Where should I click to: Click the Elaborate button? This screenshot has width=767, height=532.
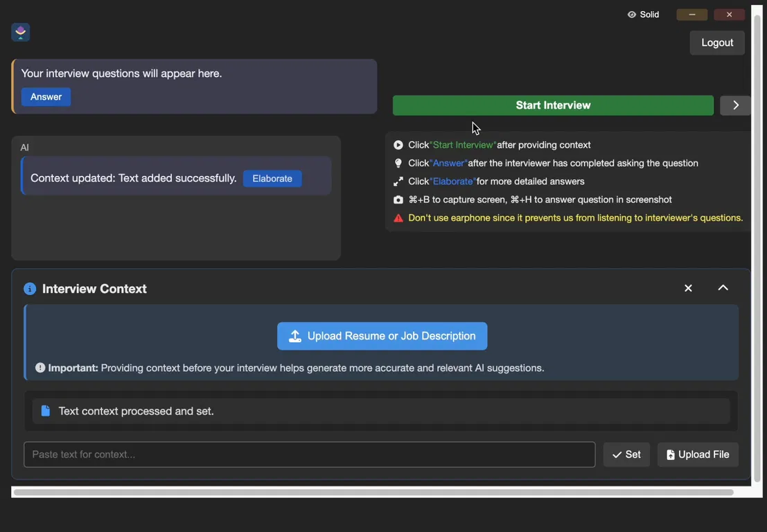(x=272, y=179)
